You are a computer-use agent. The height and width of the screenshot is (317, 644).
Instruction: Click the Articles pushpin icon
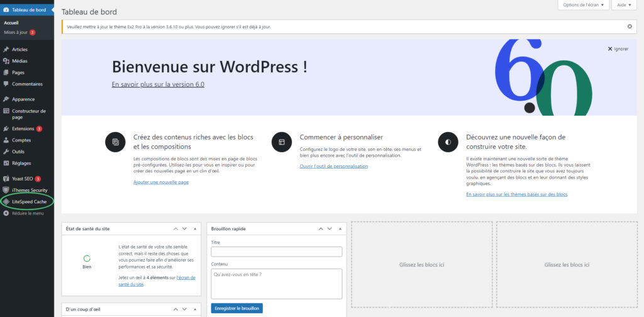pyautogui.click(x=6, y=49)
